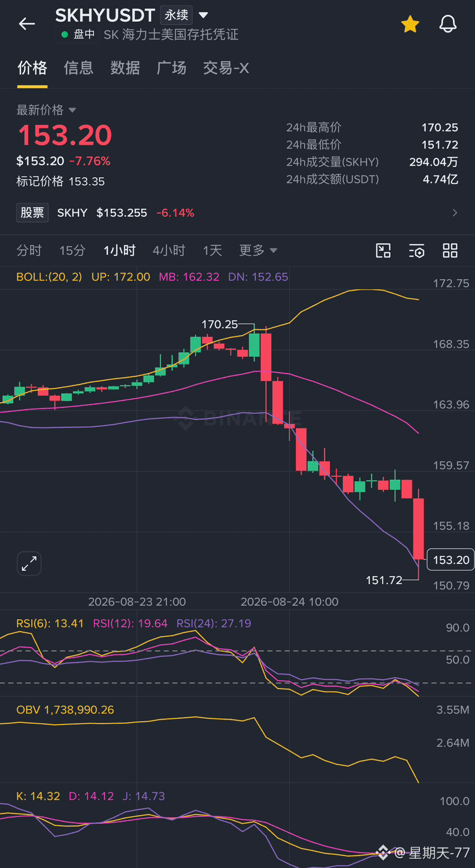Viewport: 475px width, 868px height.
Task: Expand the 最新价格 dropdown
Action: (46, 110)
